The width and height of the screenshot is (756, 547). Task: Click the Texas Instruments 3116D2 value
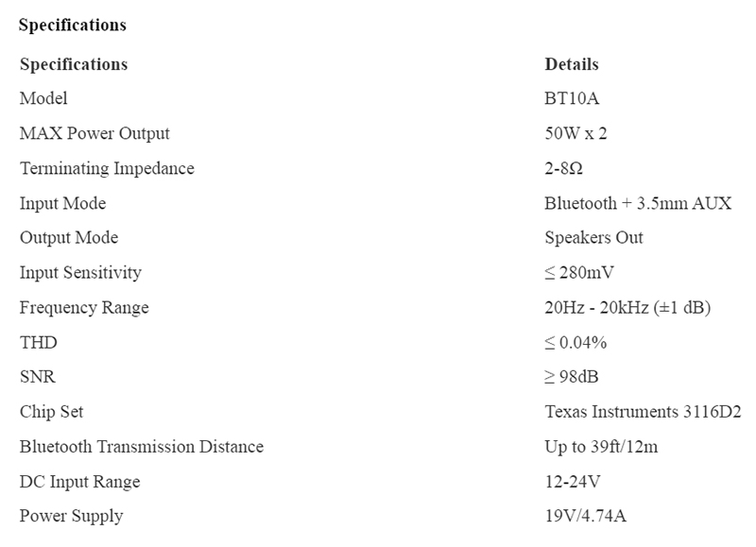(x=643, y=412)
